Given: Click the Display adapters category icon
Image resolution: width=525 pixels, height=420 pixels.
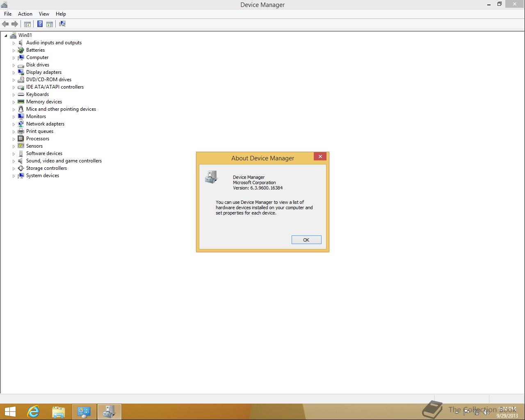Looking at the screenshot, I should (x=21, y=72).
